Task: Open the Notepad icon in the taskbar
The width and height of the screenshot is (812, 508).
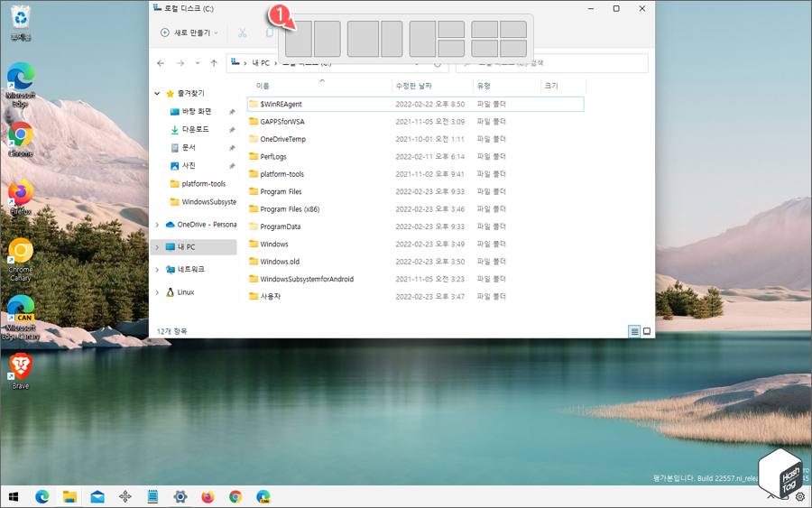Action: click(x=152, y=497)
